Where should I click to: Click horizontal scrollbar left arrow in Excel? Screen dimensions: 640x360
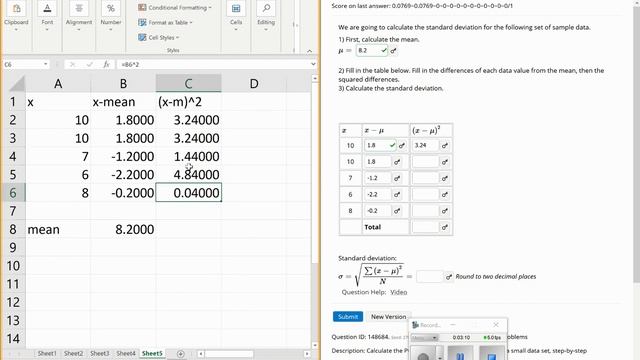[201, 354]
